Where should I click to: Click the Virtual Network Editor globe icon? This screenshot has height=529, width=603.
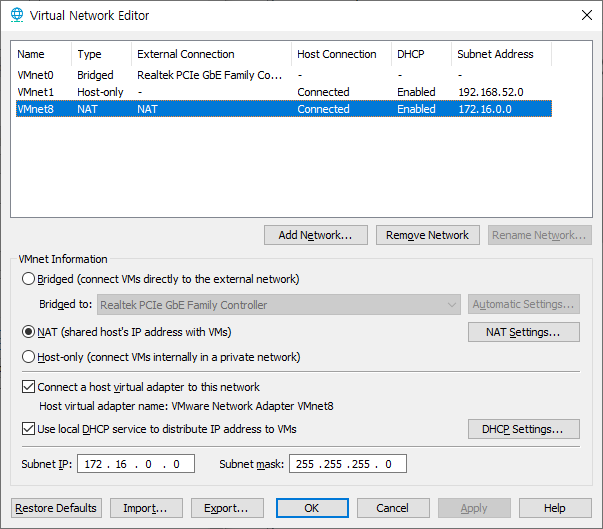click(x=17, y=15)
